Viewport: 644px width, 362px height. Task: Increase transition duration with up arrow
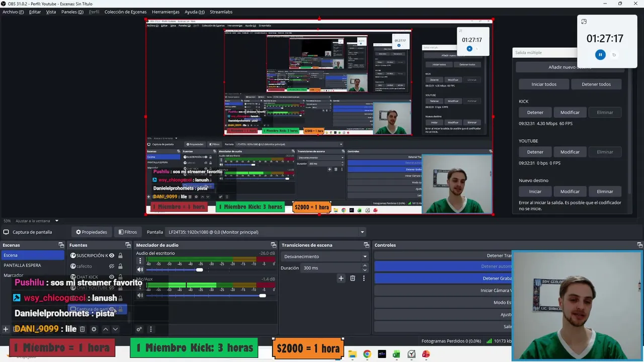coord(365,265)
